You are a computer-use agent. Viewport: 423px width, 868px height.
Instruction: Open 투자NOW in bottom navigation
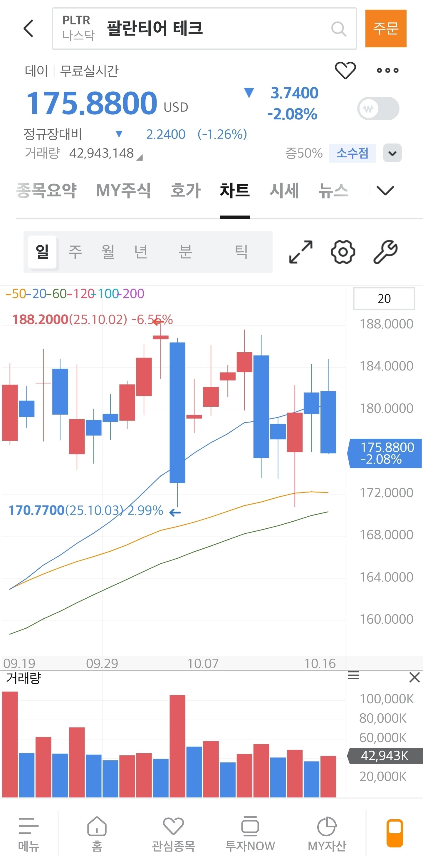pos(250,834)
